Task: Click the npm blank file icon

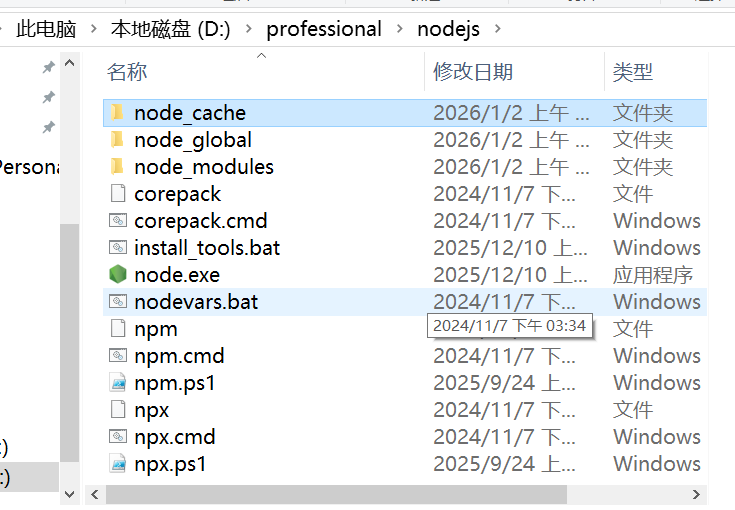Action: (118, 328)
